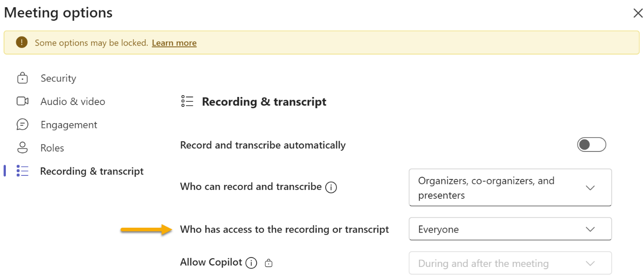This screenshot has height=280, width=644.
Task: Click 'Who can record and transcribe' label
Action: point(251,187)
